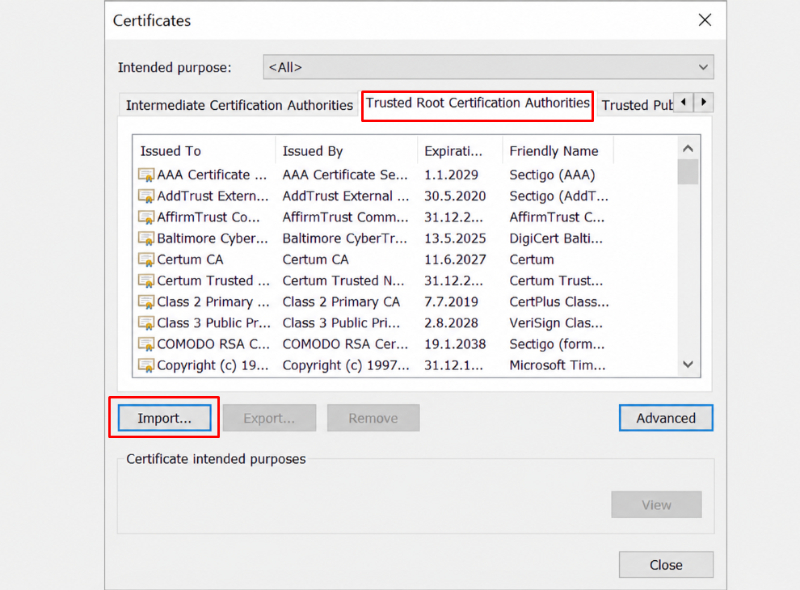Click the AddTrust External certificate icon
The width and height of the screenshot is (800, 590).
(x=146, y=196)
